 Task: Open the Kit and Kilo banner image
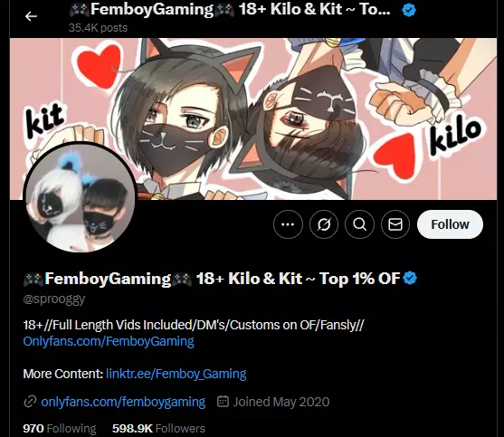coord(253,119)
